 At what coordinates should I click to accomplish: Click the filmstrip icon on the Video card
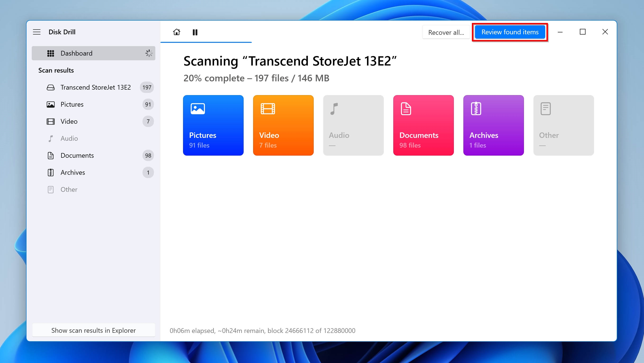click(268, 109)
